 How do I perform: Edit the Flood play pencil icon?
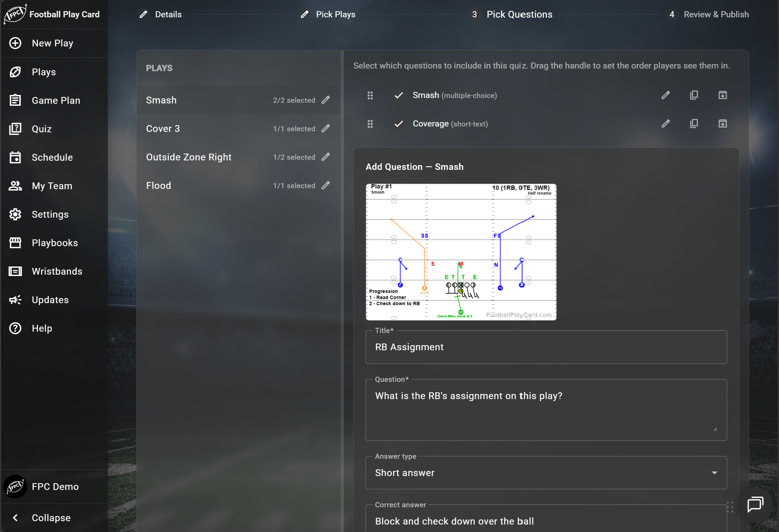(x=326, y=185)
